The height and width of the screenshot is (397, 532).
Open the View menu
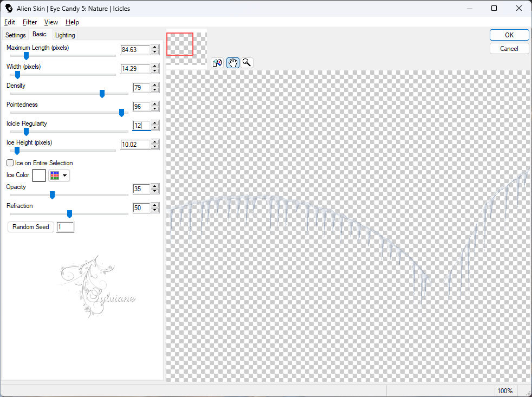(51, 22)
